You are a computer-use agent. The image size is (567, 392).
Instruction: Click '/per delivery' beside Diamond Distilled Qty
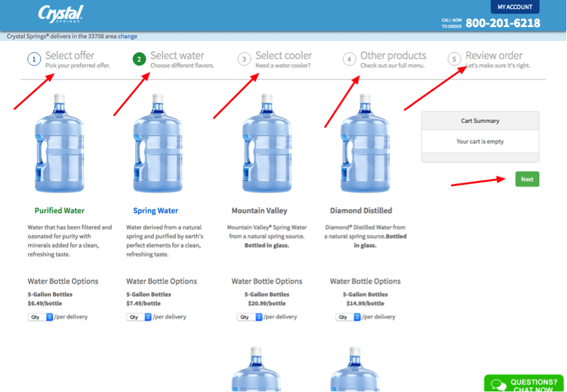[378, 317]
